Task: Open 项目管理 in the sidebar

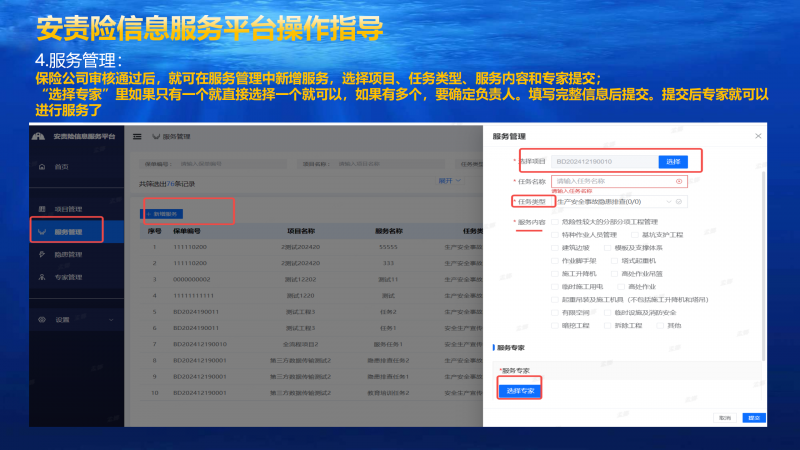Action: 68,209
